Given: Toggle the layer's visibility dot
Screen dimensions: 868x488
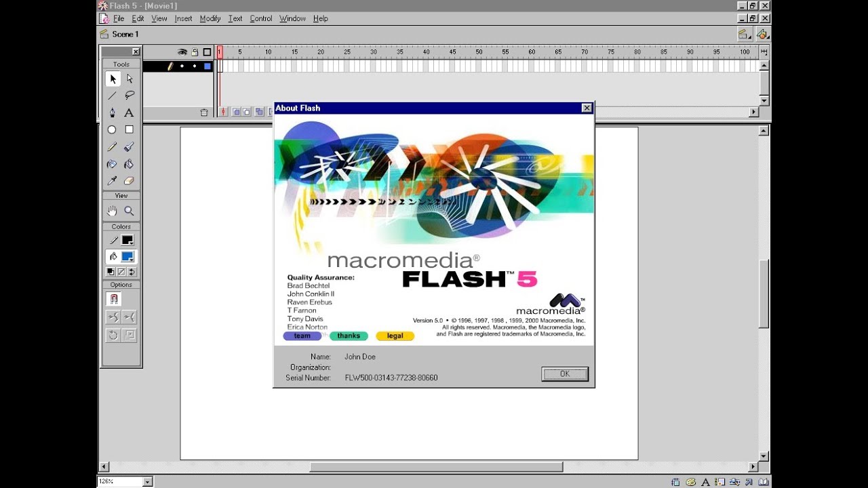Looking at the screenshot, I should click(x=182, y=66).
